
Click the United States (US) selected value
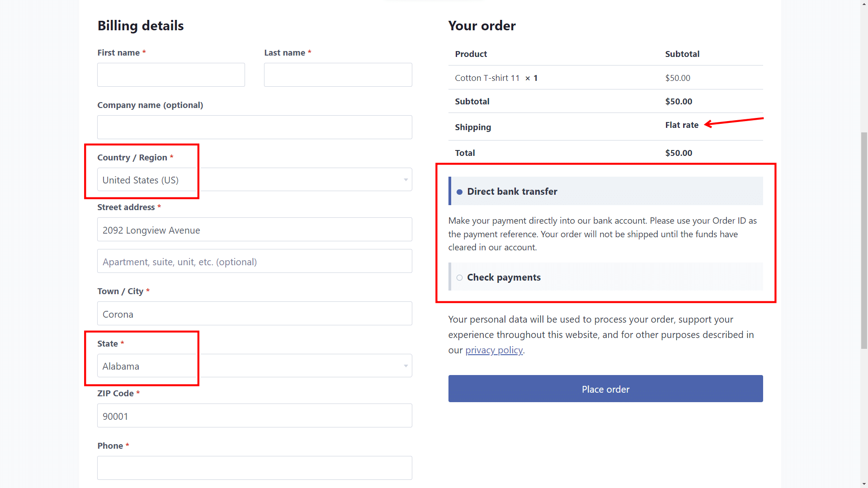(140, 179)
